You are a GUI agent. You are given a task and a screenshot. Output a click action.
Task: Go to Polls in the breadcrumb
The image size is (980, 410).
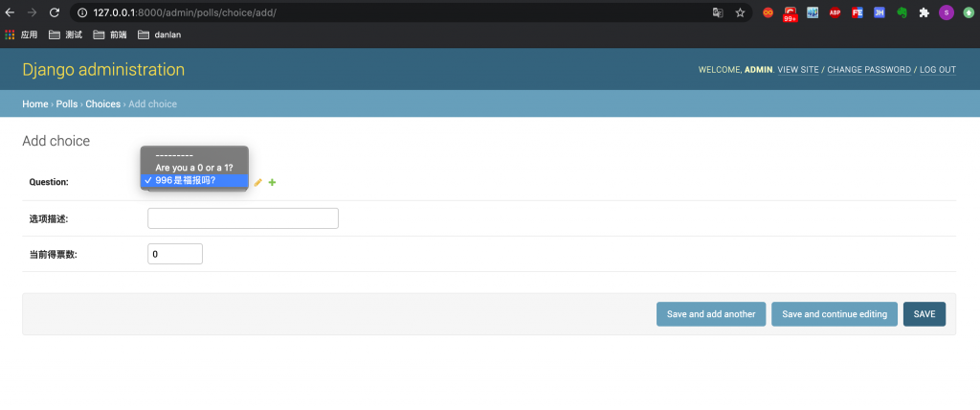click(67, 103)
